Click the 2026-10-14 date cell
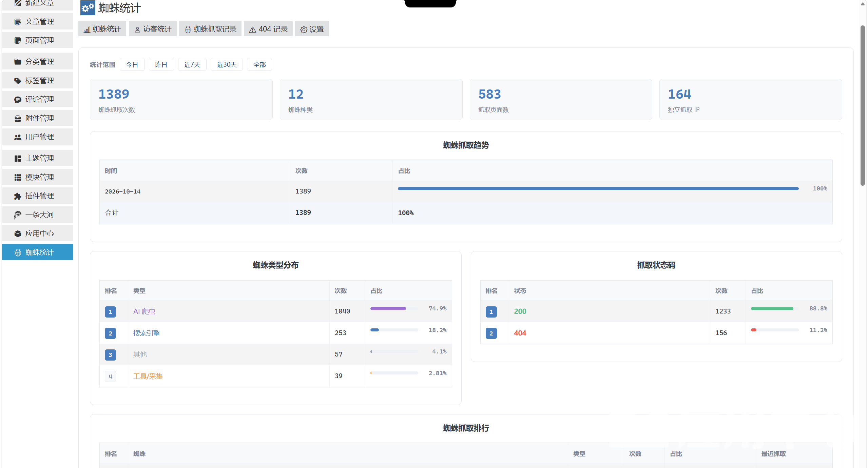 point(195,191)
